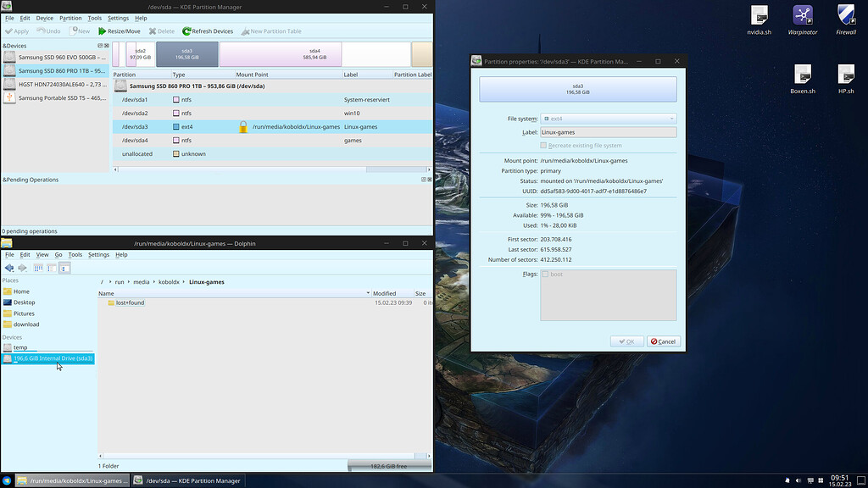Open the Settings menu in Partition Manager
868x488 pixels.
pos(117,17)
